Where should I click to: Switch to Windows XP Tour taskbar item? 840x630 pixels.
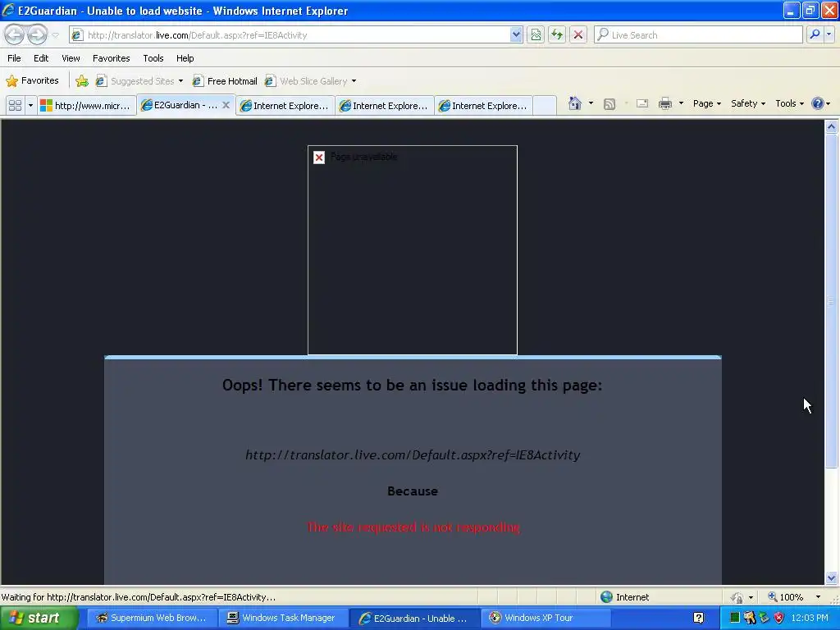[x=546, y=619]
